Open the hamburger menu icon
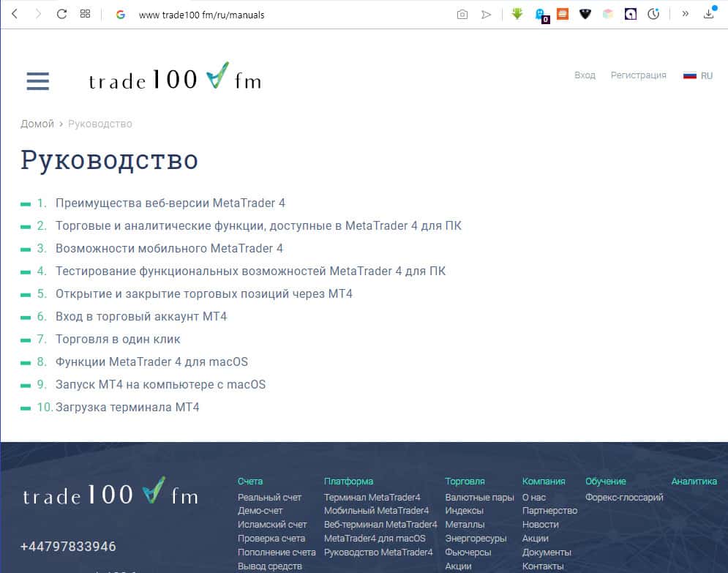The width and height of the screenshot is (728, 573). [37, 80]
